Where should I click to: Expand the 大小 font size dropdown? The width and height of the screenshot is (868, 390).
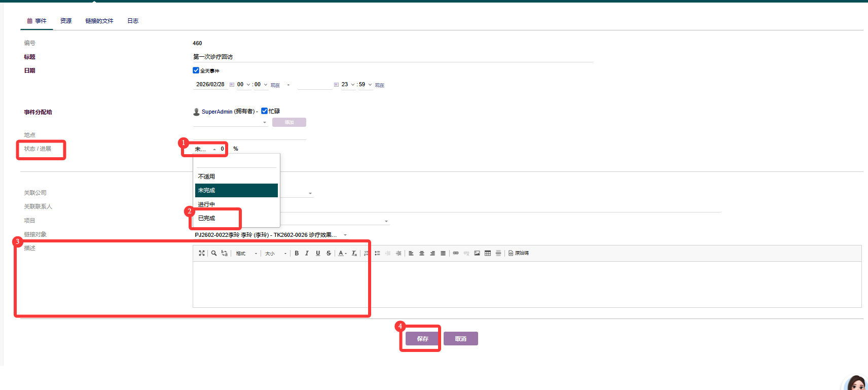(276, 254)
